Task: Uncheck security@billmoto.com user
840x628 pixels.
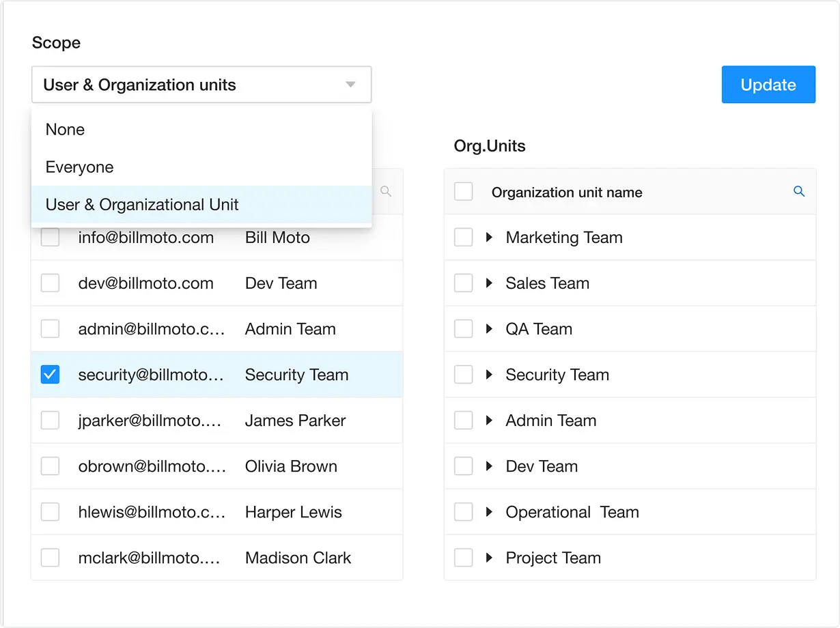Action: [50, 374]
